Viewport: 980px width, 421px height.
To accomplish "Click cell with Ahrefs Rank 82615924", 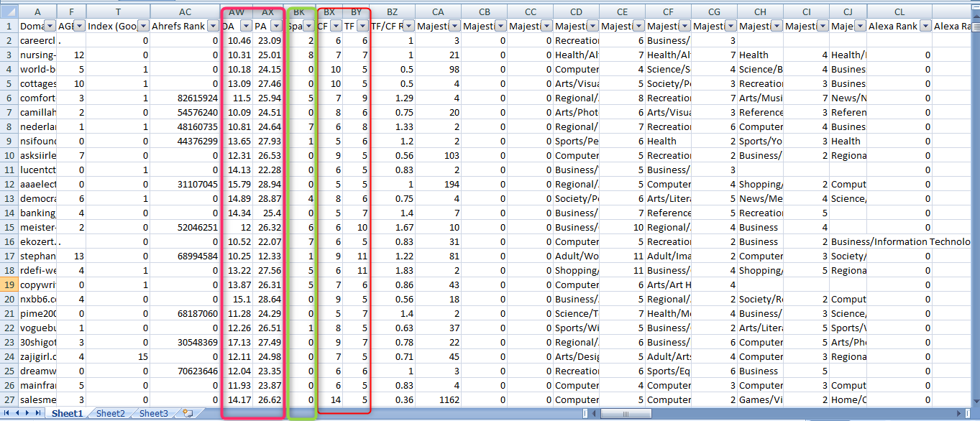I will pyautogui.click(x=186, y=98).
